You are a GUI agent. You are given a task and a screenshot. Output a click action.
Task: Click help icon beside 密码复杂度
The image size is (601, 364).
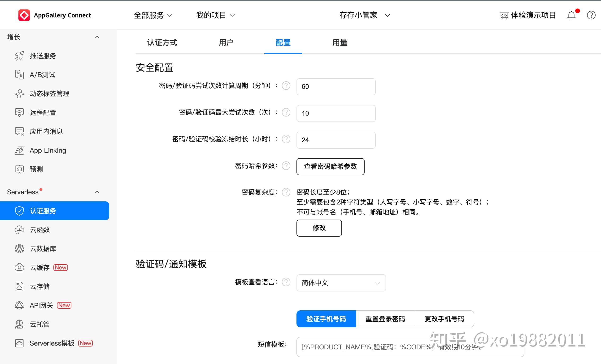(286, 192)
